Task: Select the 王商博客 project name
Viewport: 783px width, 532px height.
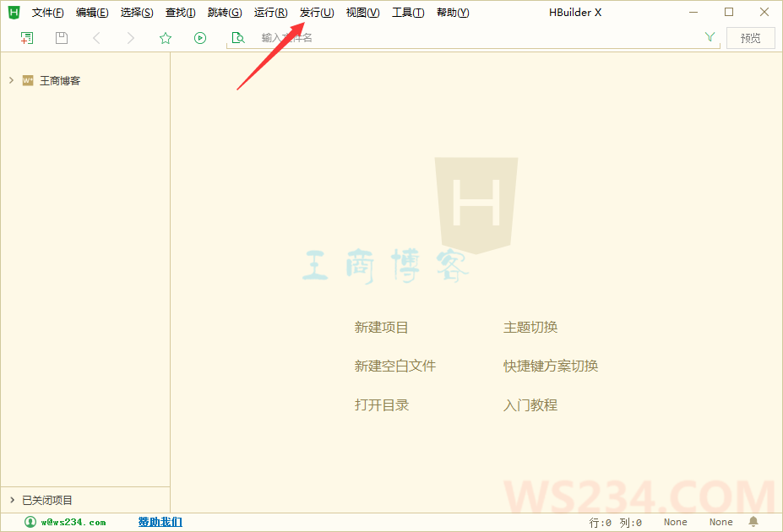Action: [60, 80]
